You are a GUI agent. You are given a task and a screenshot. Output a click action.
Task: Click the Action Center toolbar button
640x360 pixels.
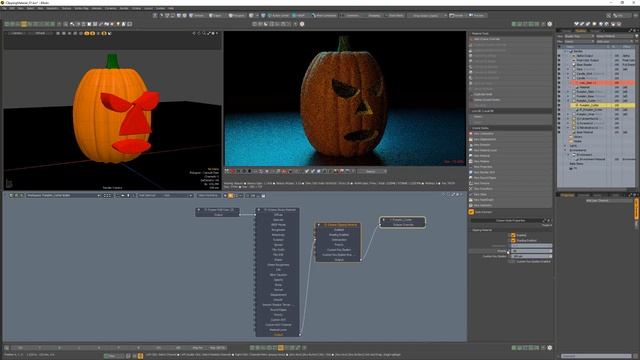click(278, 16)
